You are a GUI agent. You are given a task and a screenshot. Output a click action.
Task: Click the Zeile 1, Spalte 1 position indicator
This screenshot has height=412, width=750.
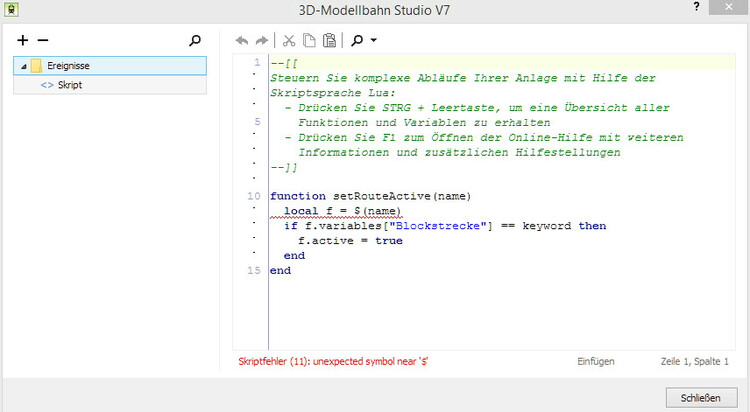click(x=692, y=360)
